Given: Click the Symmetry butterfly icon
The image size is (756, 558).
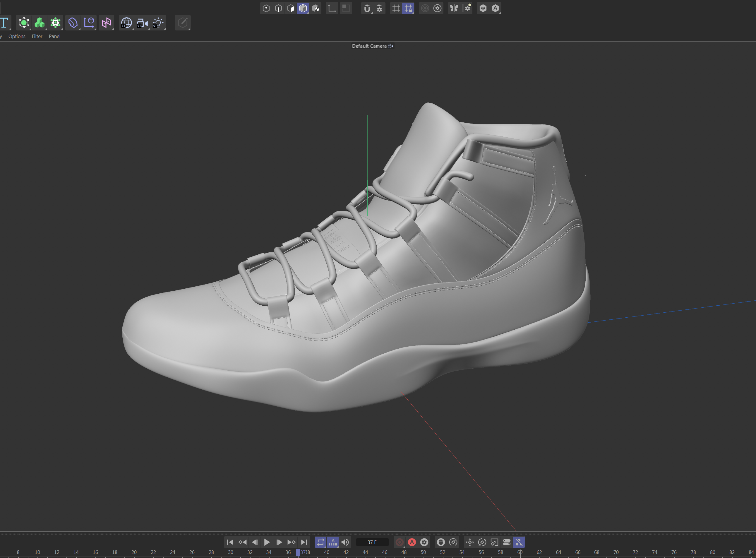Looking at the screenshot, I should pyautogui.click(x=454, y=8).
